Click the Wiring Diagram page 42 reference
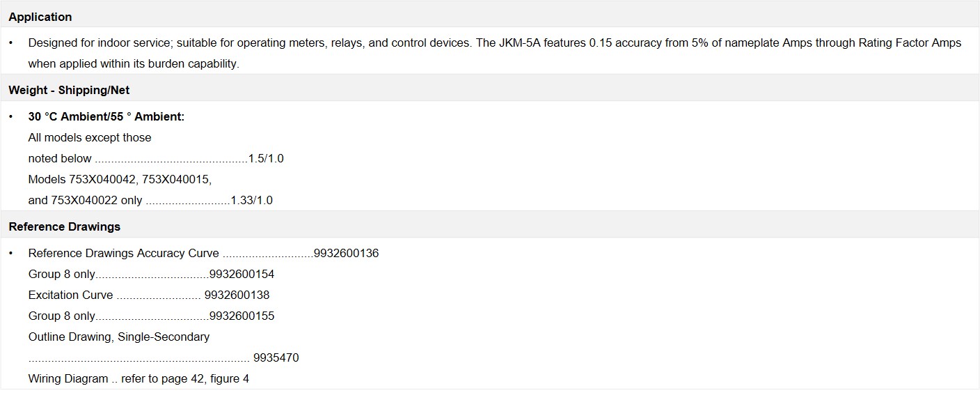Screen dimensions: 980x393 (x=185, y=379)
